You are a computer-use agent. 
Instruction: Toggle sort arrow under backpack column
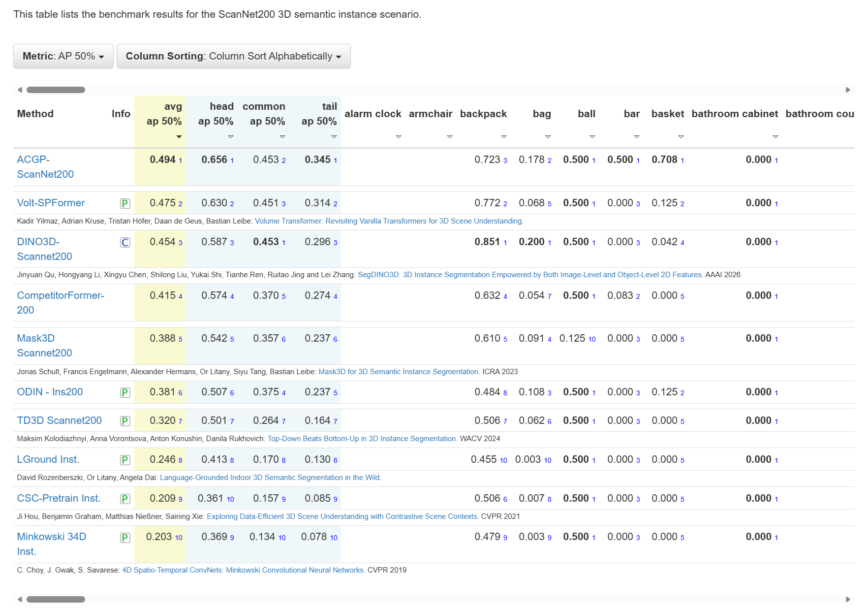[504, 136]
